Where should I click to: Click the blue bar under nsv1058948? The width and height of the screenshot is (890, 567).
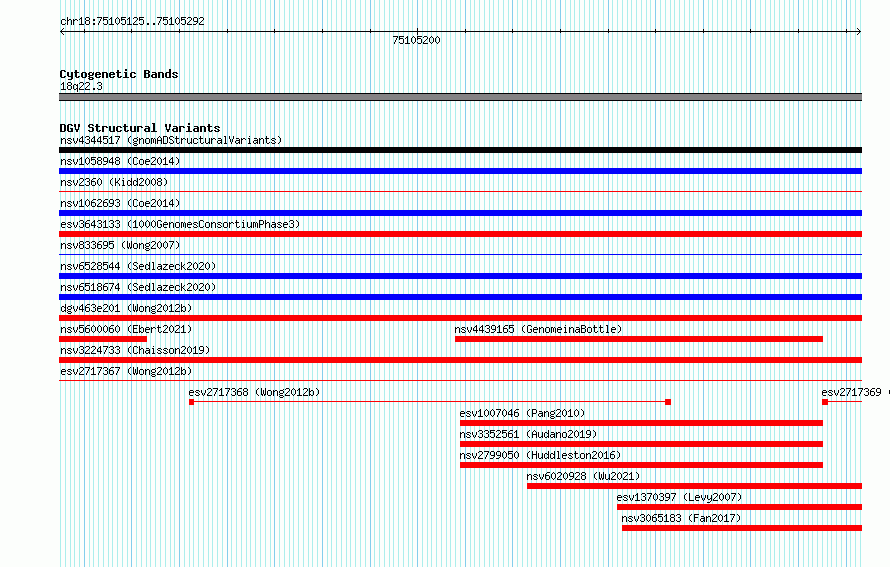pyautogui.click(x=460, y=171)
